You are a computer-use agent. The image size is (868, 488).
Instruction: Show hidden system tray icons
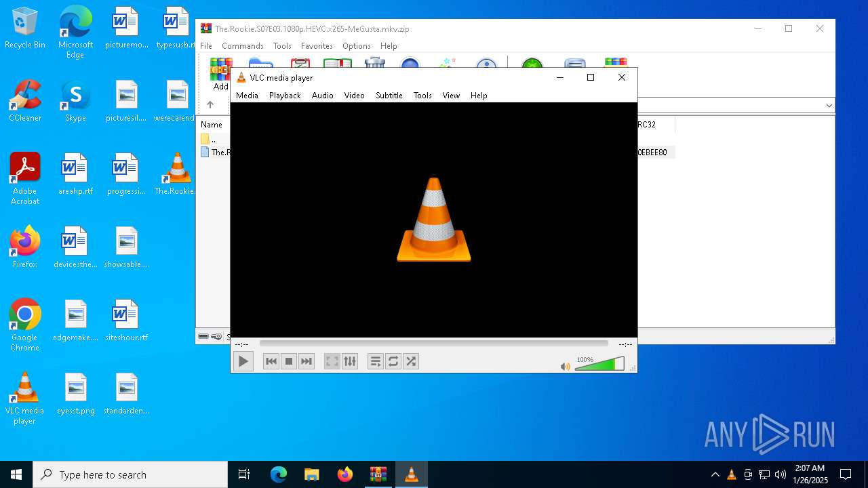click(x=715, y=474)
